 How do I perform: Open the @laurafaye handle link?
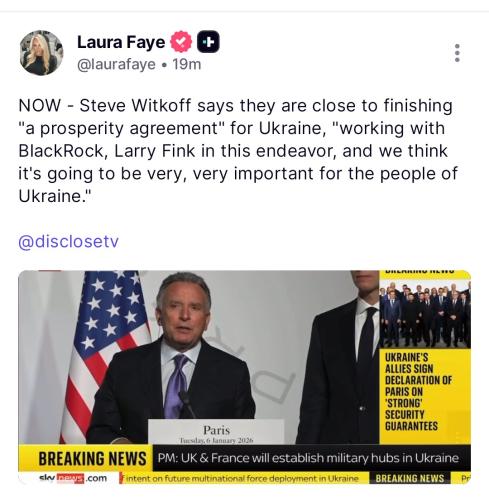116,64
